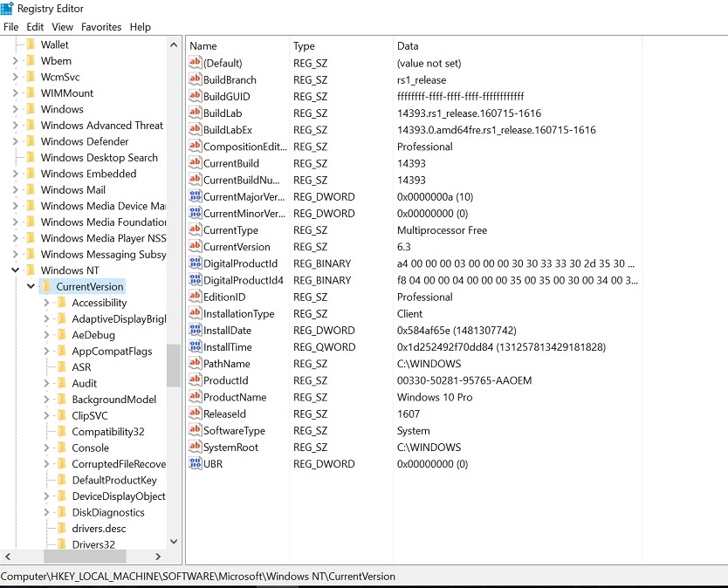Click the string icon beside ReleaseId
Image resolution: width=728 pixels, height=588 pixels.
[x=195, y=414]
